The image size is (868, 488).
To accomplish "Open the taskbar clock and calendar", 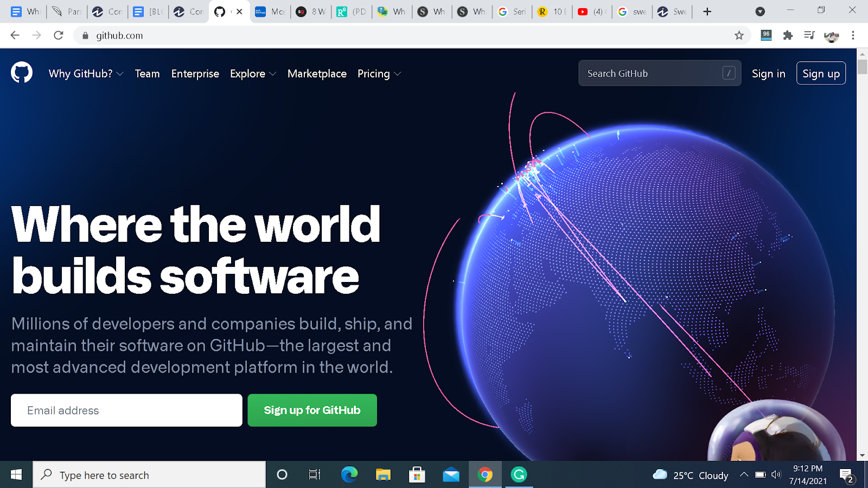I will click(x=808, y=475).
